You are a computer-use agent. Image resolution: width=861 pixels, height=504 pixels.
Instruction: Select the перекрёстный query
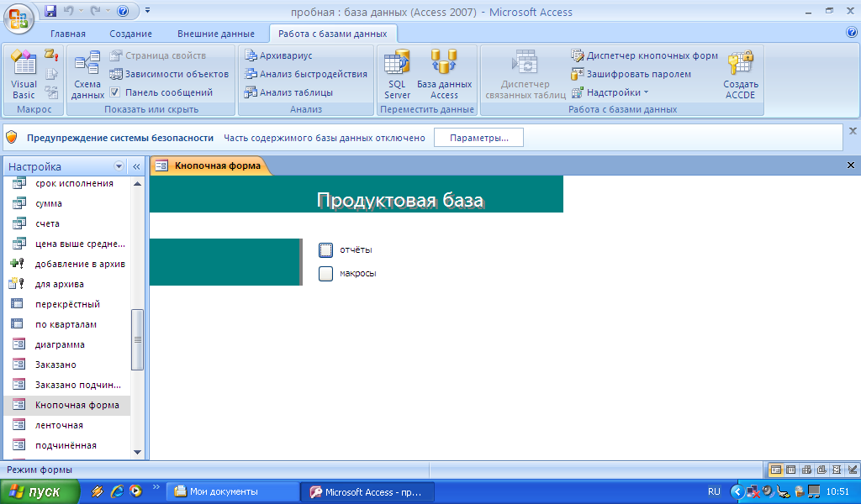pos(67,304)
